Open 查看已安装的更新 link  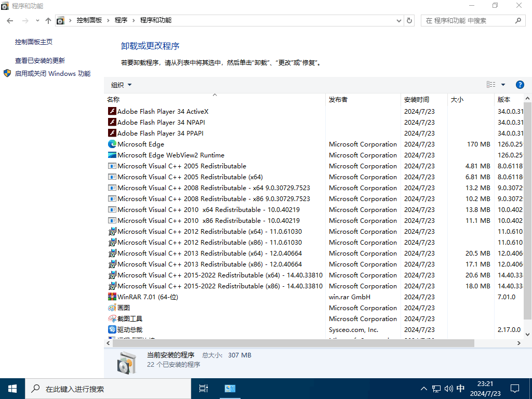(x=40, y=60)
